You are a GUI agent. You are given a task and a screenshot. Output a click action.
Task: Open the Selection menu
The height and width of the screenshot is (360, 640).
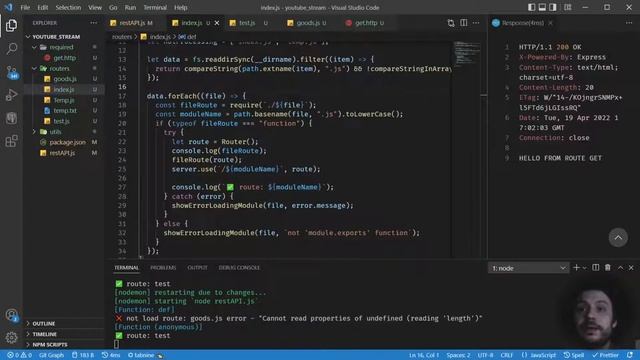click(68, 7)
